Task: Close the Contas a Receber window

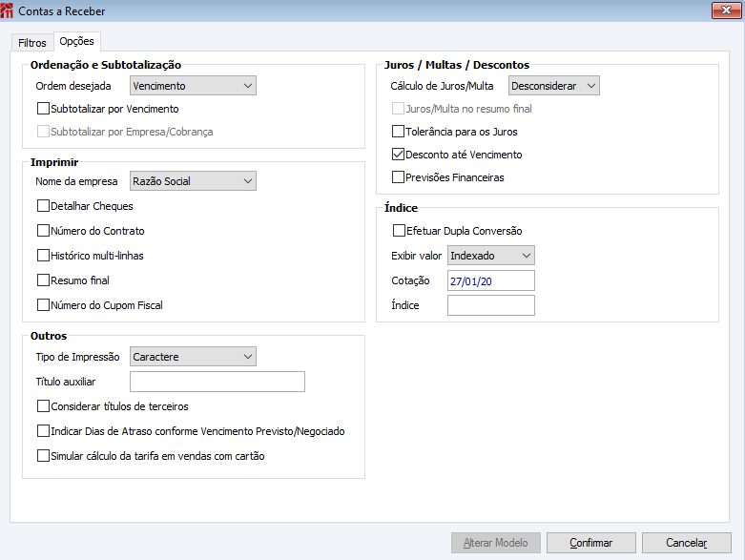Action: click(726, 10)
